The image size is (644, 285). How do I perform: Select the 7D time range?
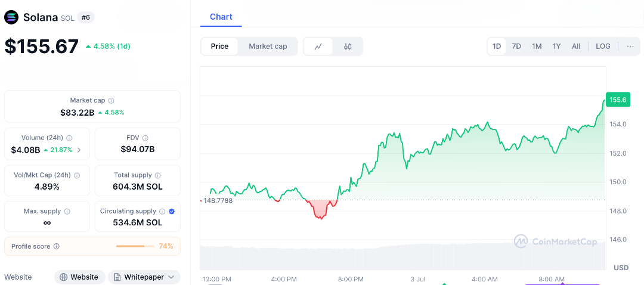point(516,47)
